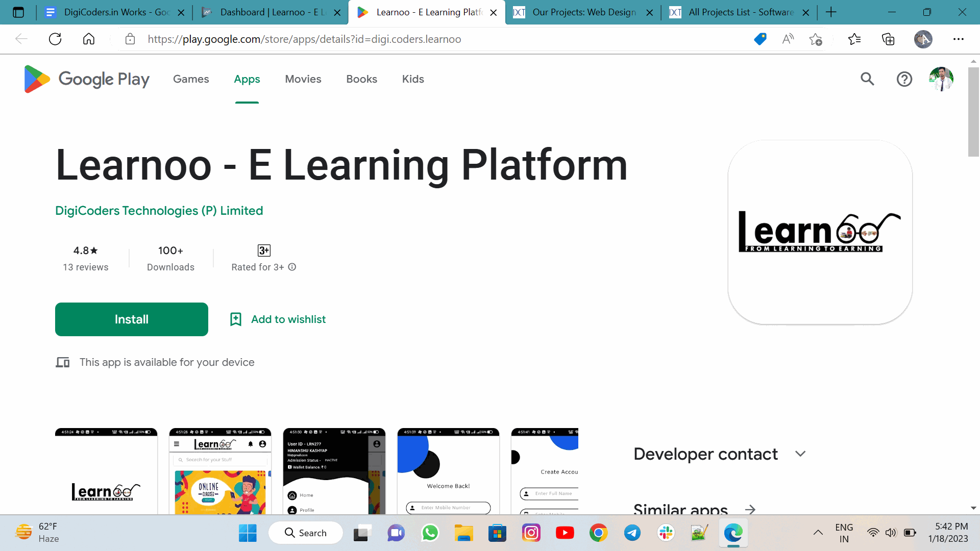Open the Collections icon
980x551 pixels.
(888, 39)
